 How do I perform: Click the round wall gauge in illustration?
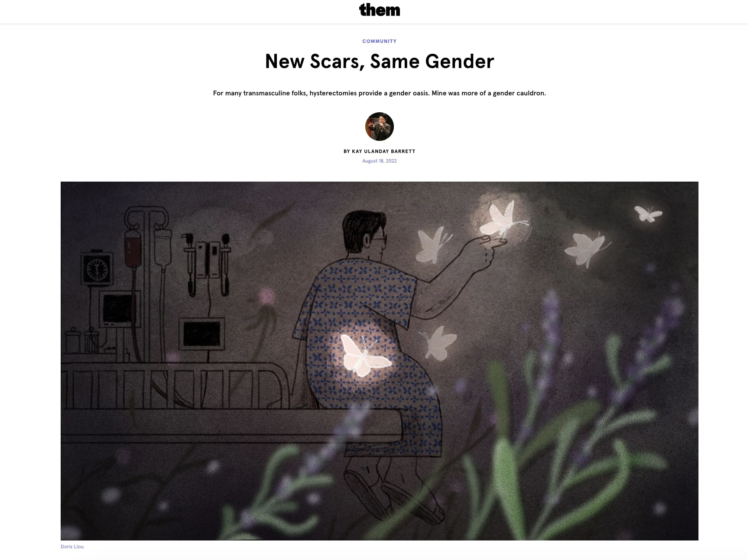click(x=96, y=268)
